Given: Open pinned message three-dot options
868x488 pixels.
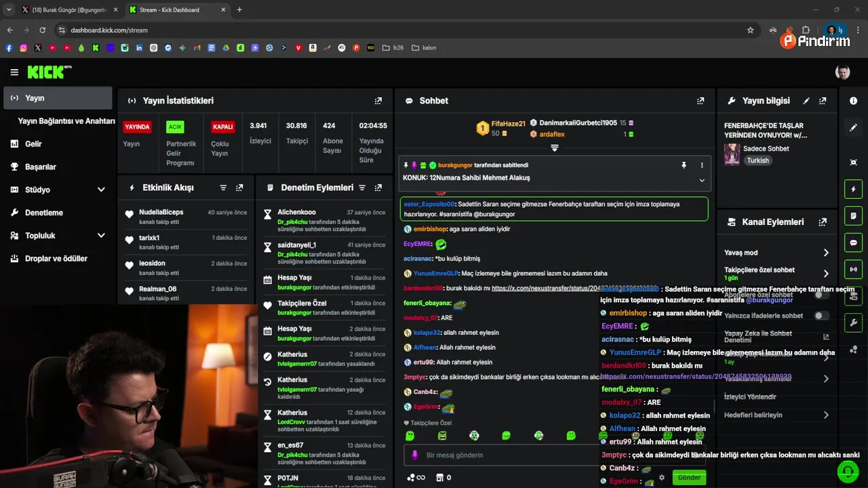Looking at the screenshot, I should (x=702, y=165).
